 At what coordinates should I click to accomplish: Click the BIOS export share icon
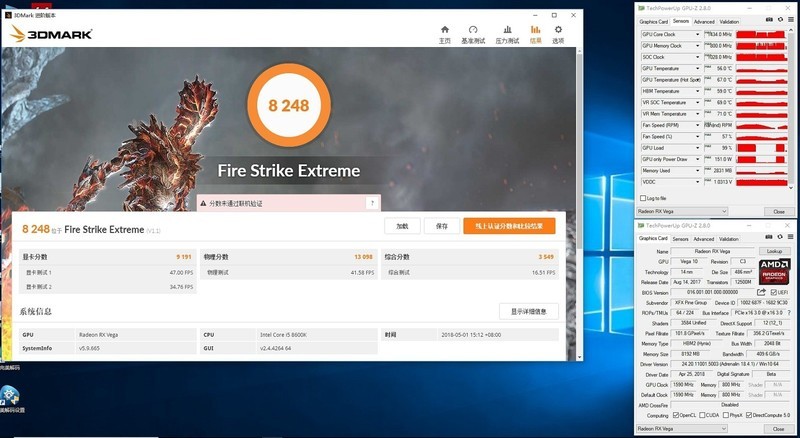(761, 292)
